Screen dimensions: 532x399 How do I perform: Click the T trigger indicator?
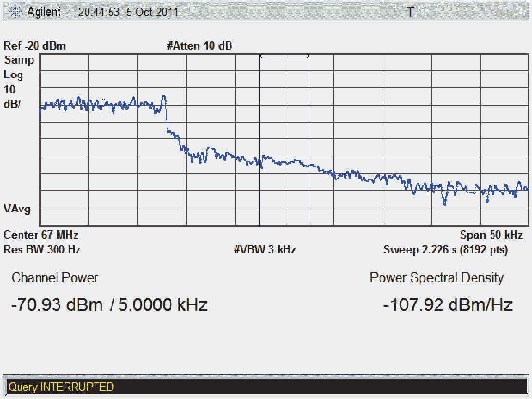tap(410, 12)
